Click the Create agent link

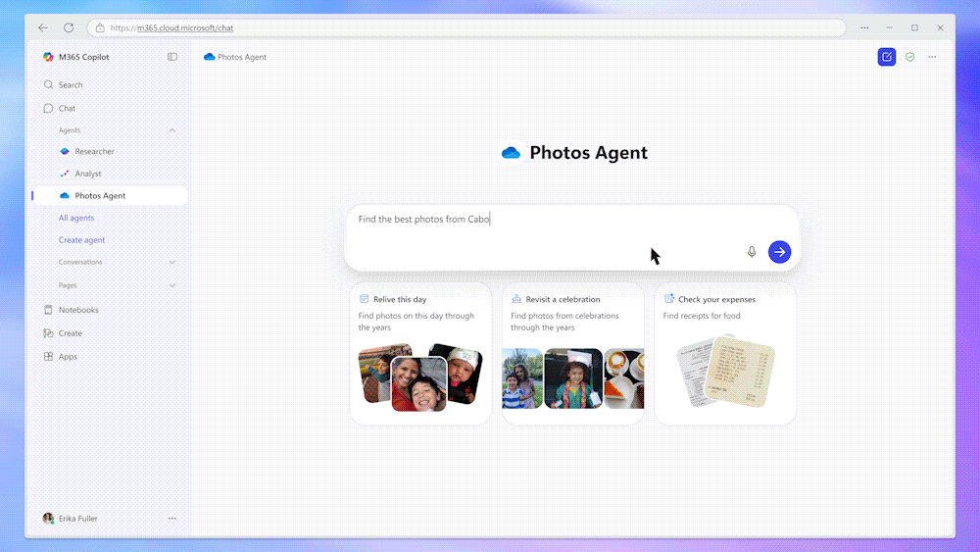[x=81, y=240]
